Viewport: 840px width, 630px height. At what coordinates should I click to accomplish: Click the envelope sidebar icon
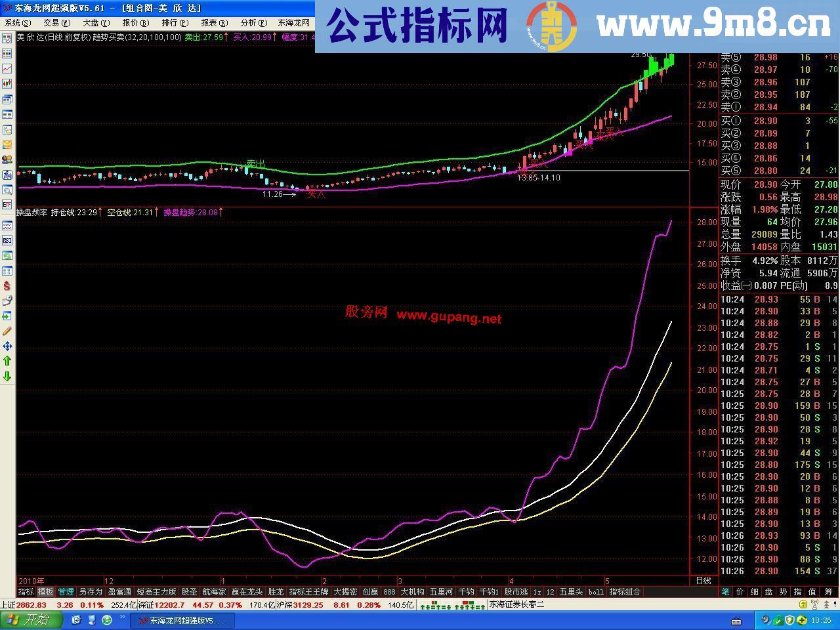point(7,145)
